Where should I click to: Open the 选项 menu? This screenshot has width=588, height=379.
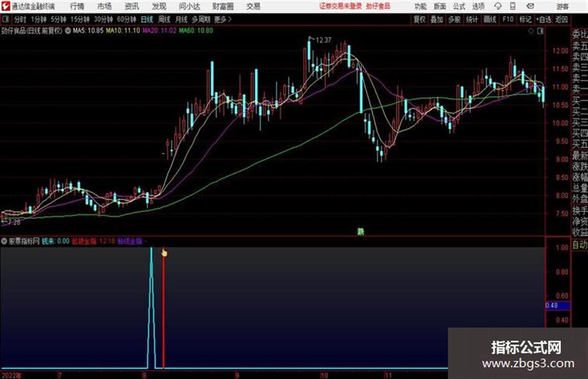coord(478,6)
